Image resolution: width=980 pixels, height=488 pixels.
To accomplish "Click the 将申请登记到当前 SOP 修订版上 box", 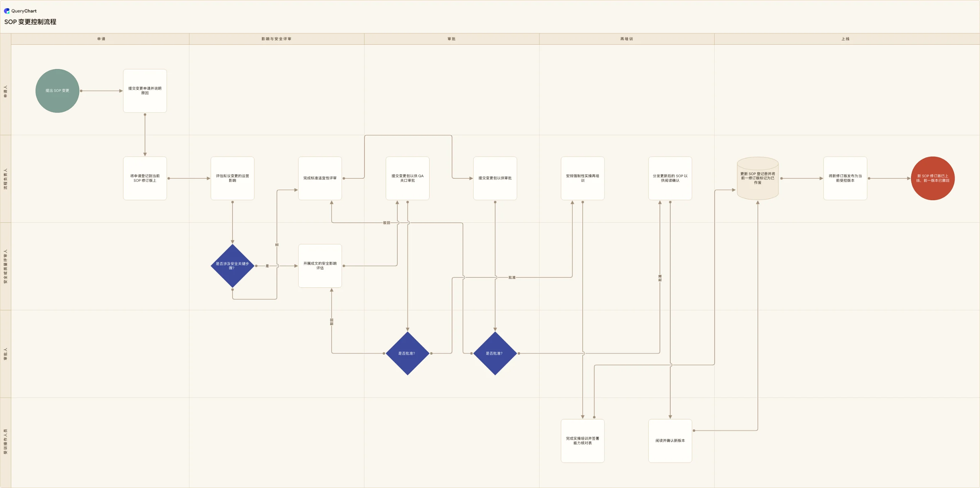I will coord(145,178).
